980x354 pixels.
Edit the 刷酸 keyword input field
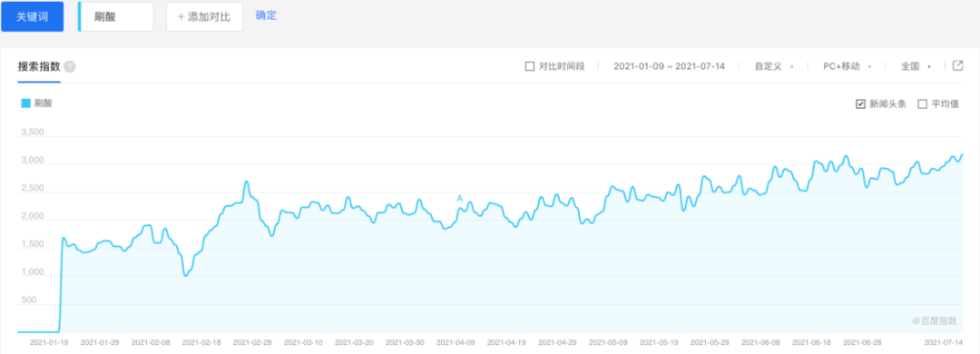(x=115, y=16)
